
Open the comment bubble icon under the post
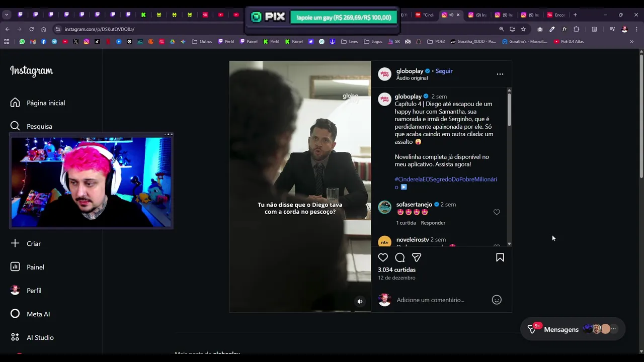(400, 257)
